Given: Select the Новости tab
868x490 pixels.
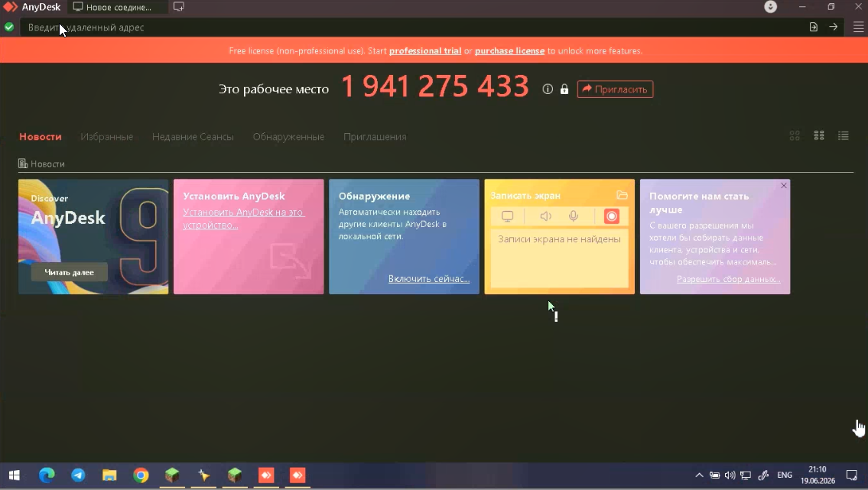Looking at the screenshot, I should tap(41, 137).
